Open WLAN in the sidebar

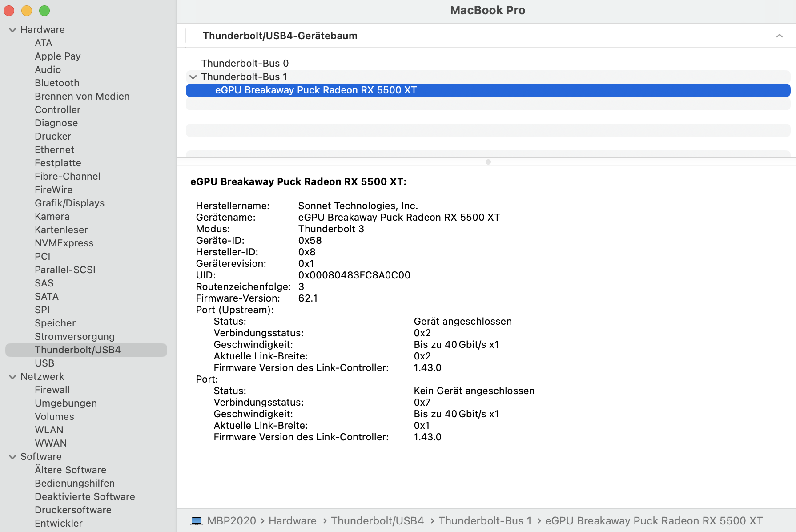[x=49, y=430]
